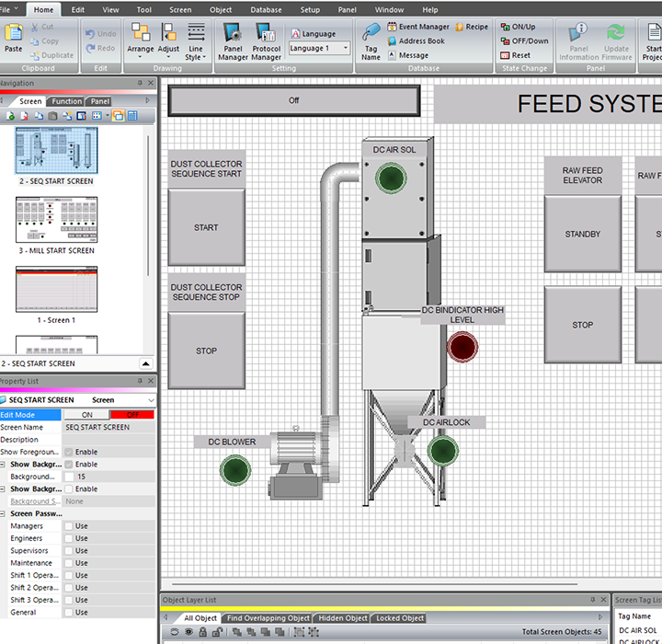
Task: Switch to the Hidden Object tab
Action: click(x=342, y=618)
